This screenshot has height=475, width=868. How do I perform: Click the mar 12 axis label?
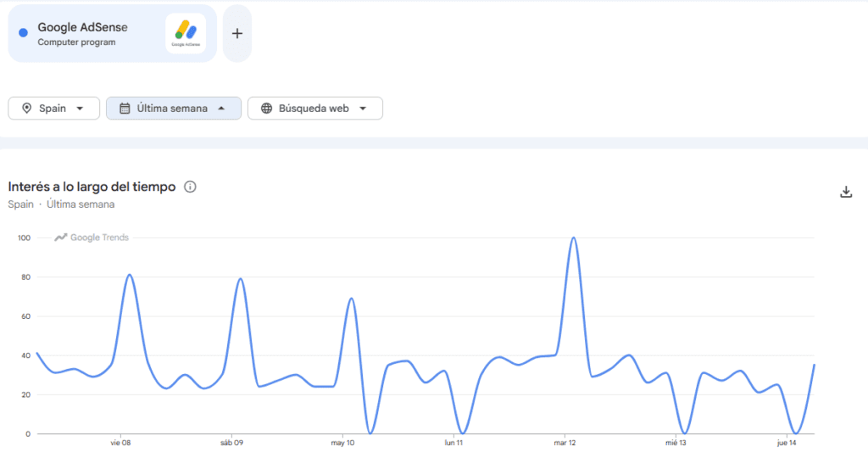click(565, 443)
